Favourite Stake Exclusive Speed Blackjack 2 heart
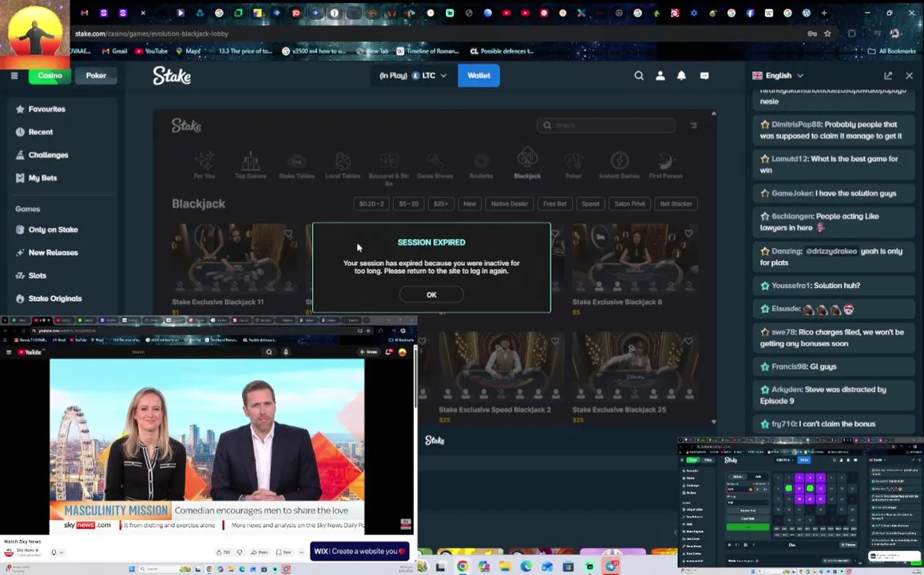 coord(554,340)
